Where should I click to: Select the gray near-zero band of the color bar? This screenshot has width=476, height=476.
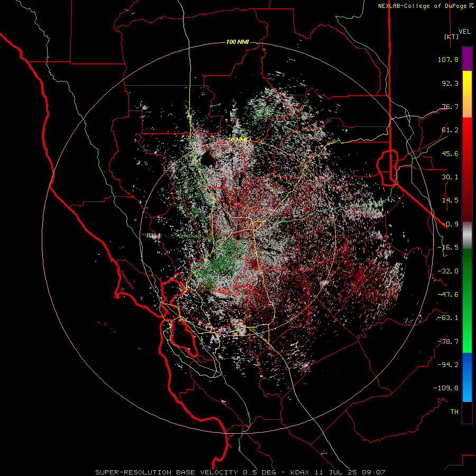pos(467,235)
